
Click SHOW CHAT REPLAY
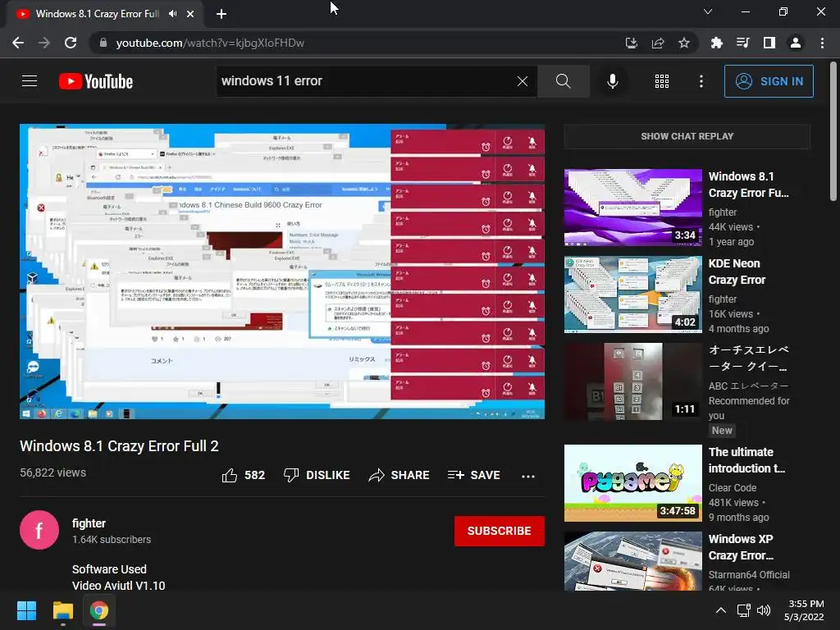coord(687,136)
